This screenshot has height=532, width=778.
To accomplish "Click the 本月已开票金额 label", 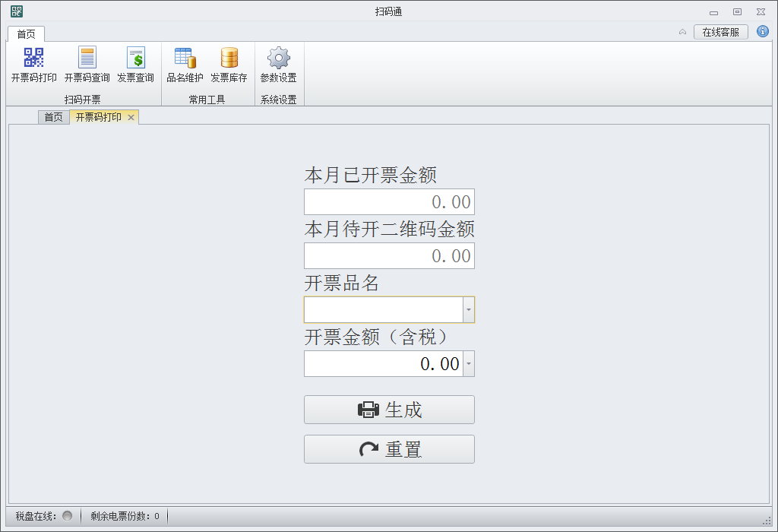I will tap(371, 176).
